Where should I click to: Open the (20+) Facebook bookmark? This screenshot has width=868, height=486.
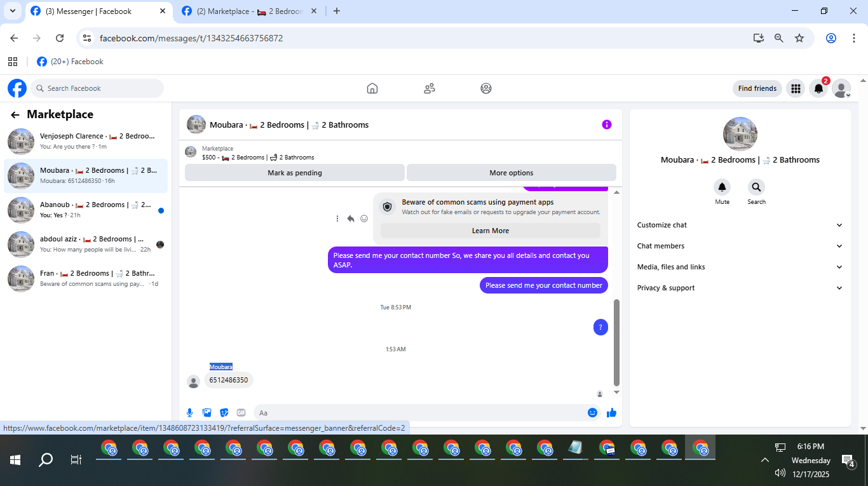click(70, 62)
